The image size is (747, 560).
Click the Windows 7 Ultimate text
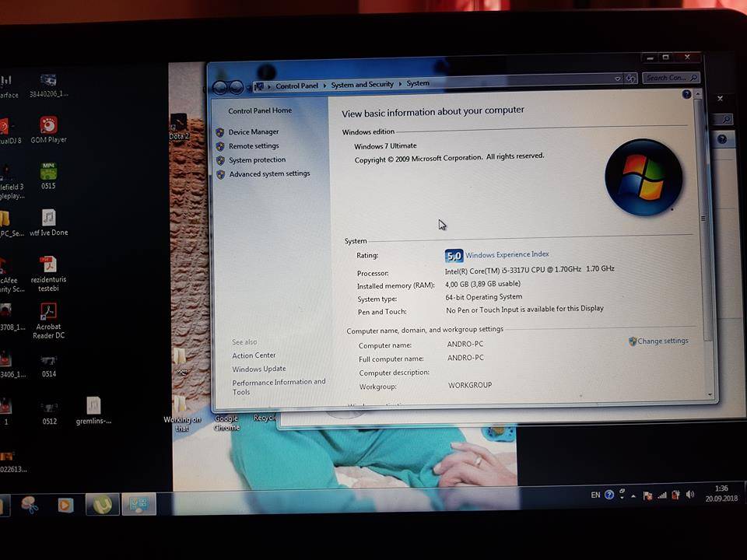pyautogui.click(x=385, y=145)
